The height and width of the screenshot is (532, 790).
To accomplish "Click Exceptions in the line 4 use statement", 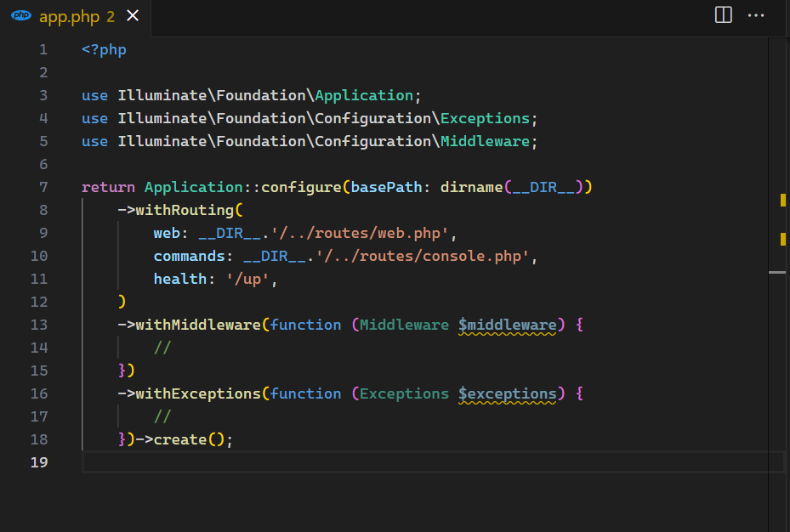I will [x=486, y=118].
